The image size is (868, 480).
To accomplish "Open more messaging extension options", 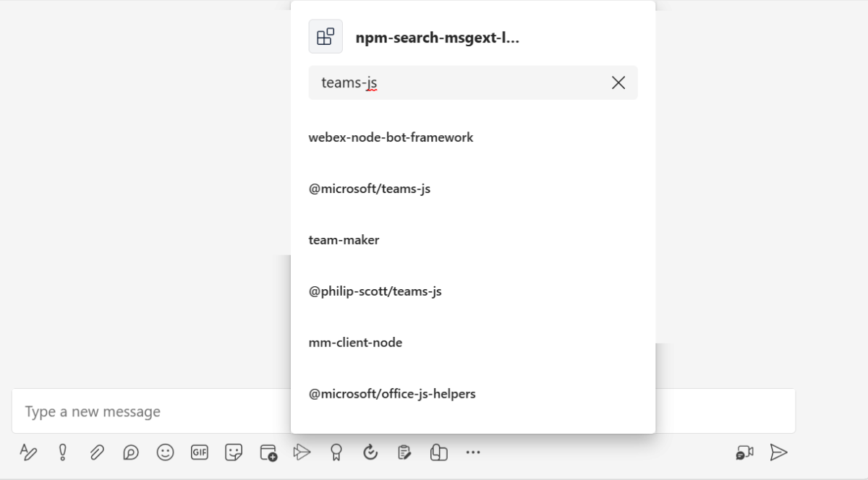I will (473, 452).
